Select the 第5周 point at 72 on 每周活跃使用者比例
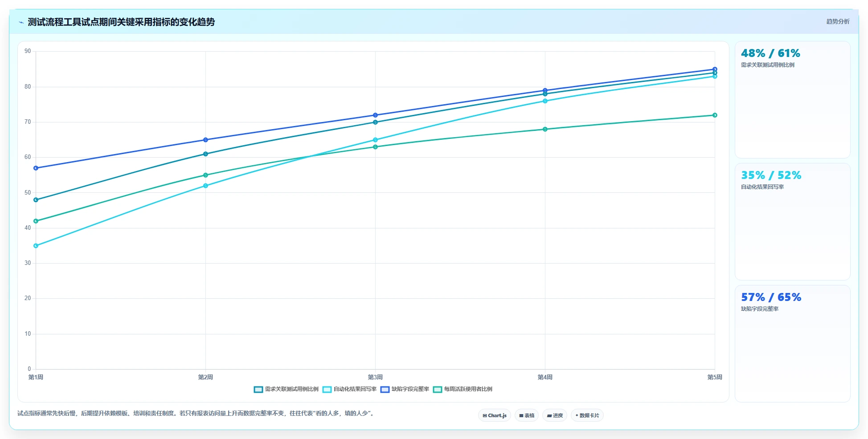Image resolution: width=868 pixels, height=439 pixels. click(715, 115)
